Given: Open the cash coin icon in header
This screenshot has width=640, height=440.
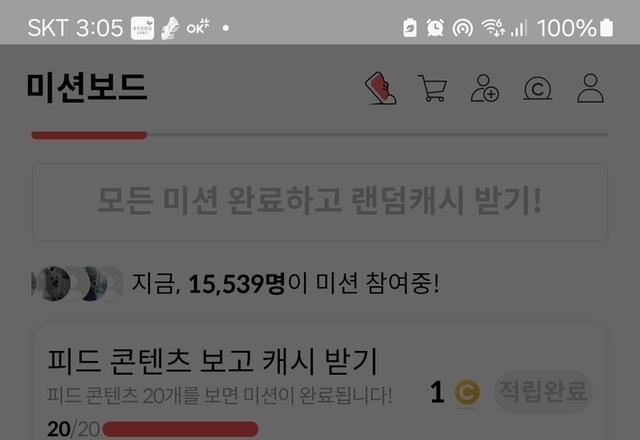Looking at the screenshot, I should pos(538,89).
